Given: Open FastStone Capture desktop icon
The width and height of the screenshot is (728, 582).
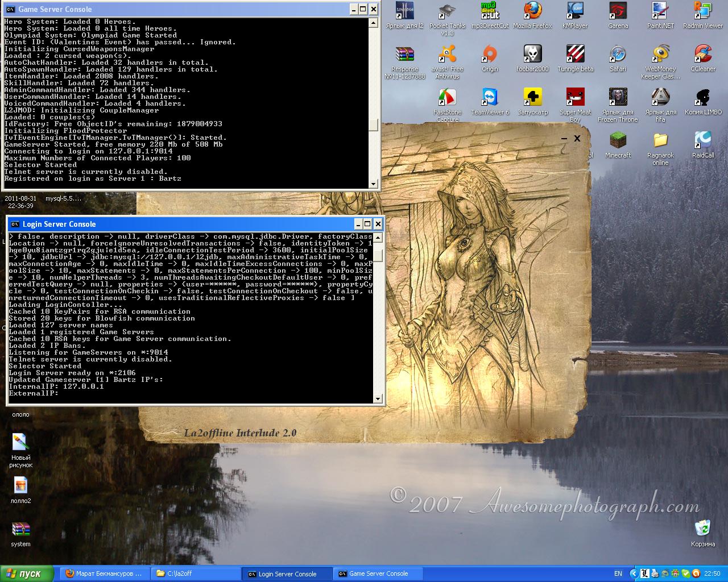Looking at the screenshot, I should pyautogui.click(x=447, y=106).
